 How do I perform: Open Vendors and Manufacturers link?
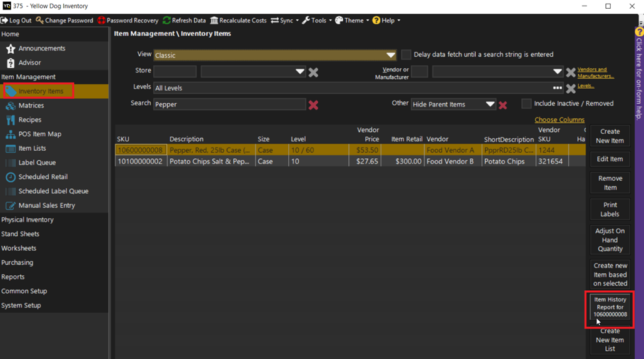(595, 73)
